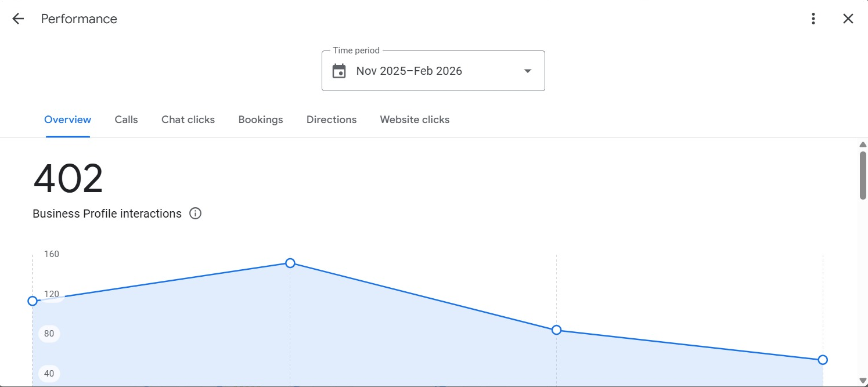Click the last data point on the chart

point(823,360)
